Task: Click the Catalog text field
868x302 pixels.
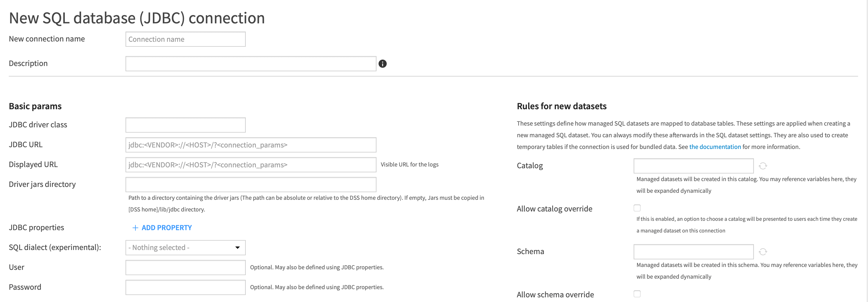Action: tap(693, 166)
